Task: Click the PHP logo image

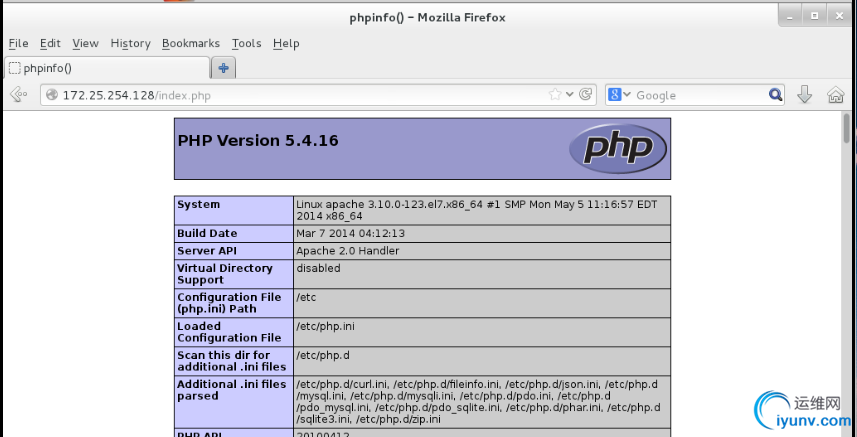Action: pyautogui.click(x=618, y=149)
